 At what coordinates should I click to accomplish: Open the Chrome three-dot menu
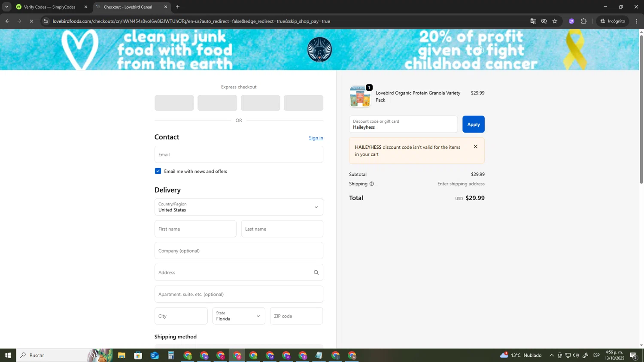tap(637, 21)
